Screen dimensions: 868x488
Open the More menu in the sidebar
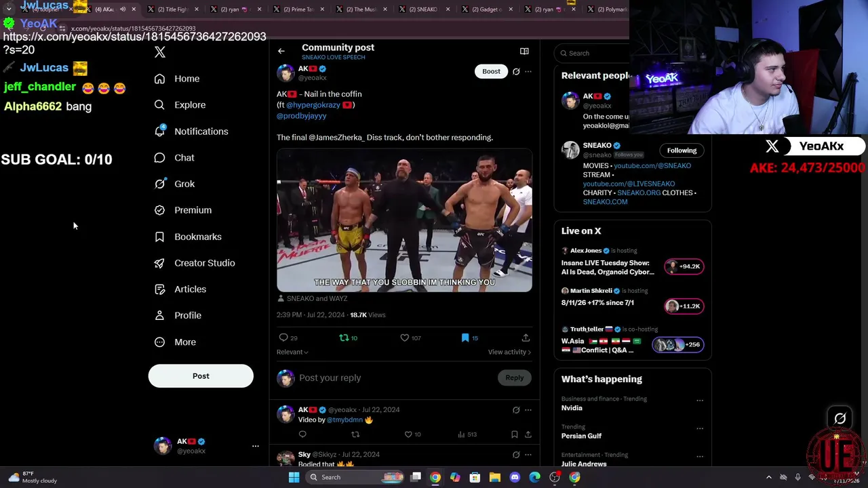pyautogui.click(x=175, y=342)
